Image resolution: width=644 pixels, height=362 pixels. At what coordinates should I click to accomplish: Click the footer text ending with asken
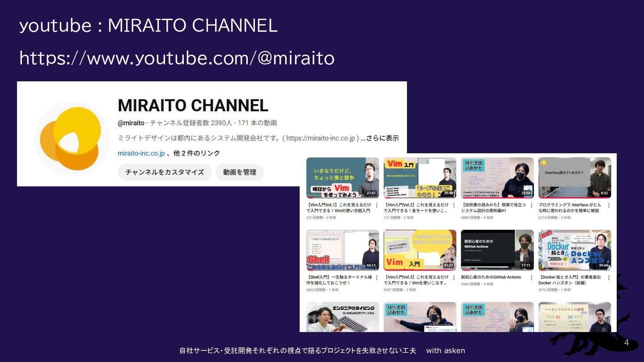(x=322, y=350)
